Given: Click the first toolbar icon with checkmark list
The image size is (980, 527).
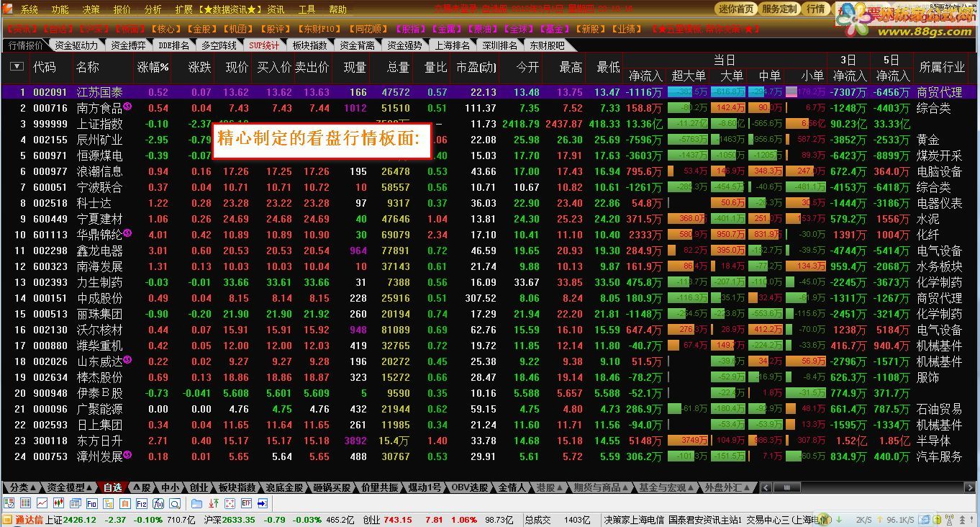Looking at the screenshot, I should pyautogui.click(x=9, y=503).
